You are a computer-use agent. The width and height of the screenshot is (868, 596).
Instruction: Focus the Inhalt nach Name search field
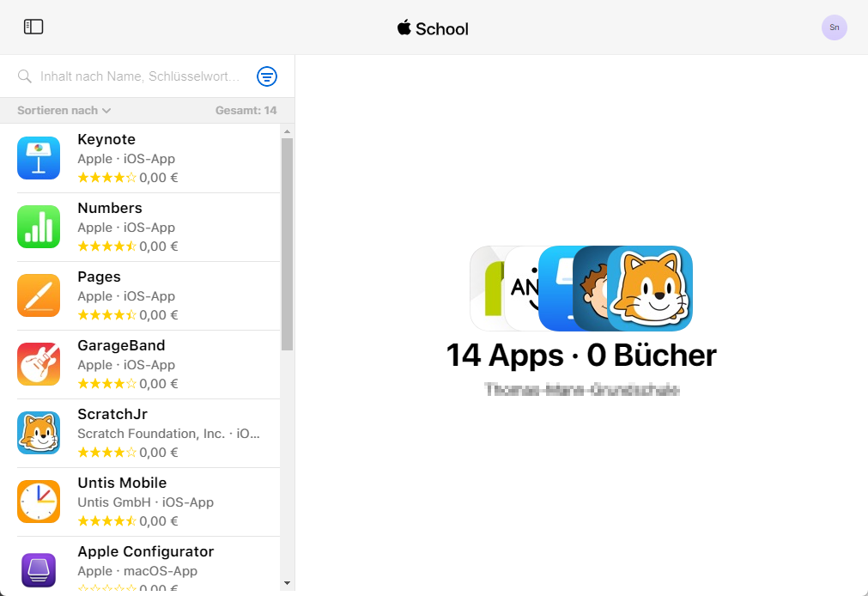click(x=140, y=76)
